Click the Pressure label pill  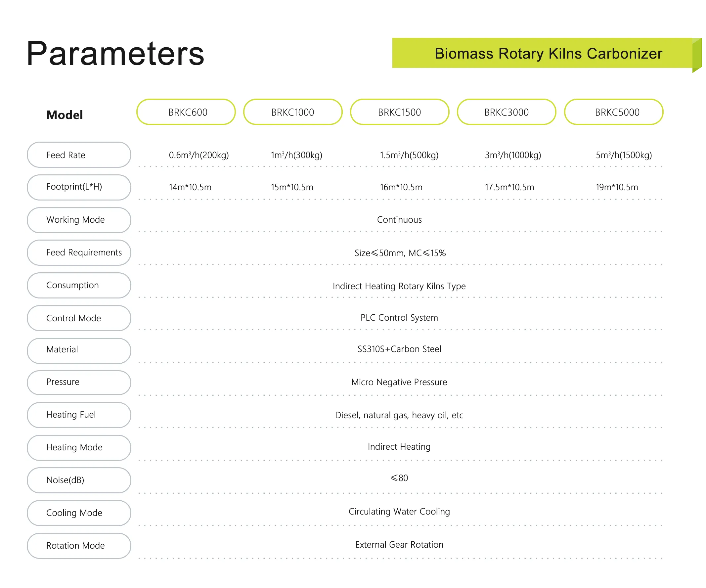[x=79, y=382]
